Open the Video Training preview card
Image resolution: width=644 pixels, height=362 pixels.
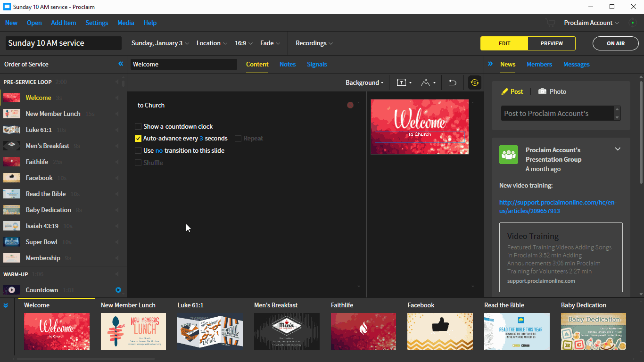tap(561, 257)
